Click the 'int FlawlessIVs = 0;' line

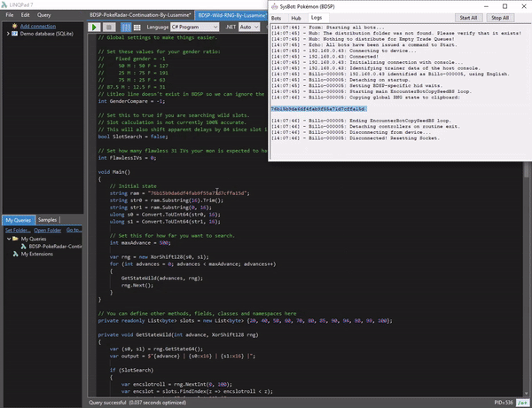(x=127, y=158)
